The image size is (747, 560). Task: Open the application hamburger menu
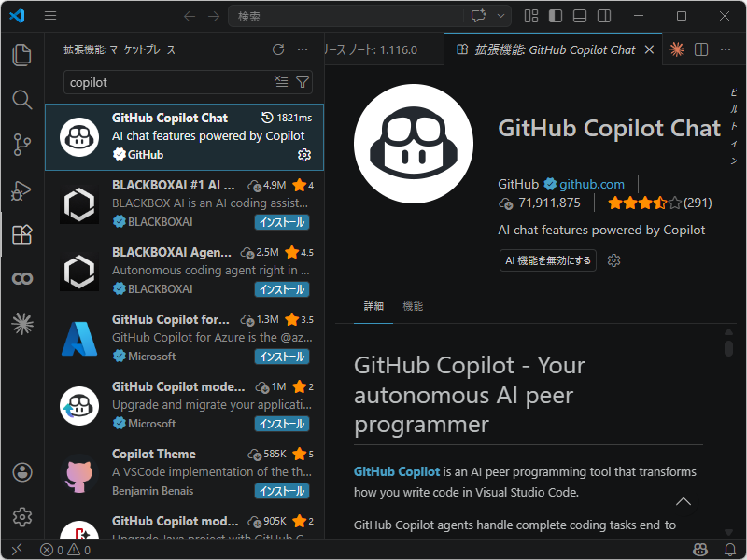tap(49, 16)
